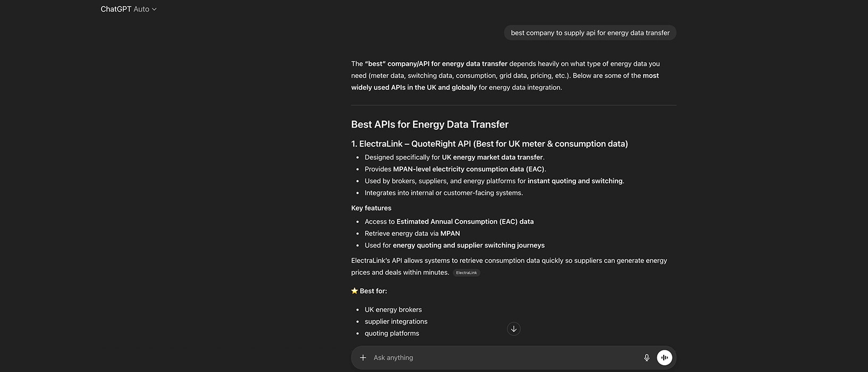Click the scroll-to-bottom arrow button
The image size is (868, 372).
[x=514, y=329]
